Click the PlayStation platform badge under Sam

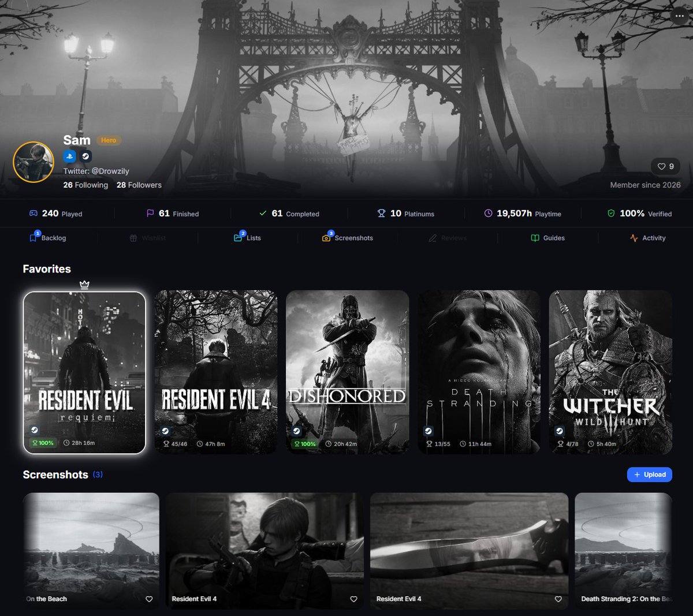pos(69,156)
